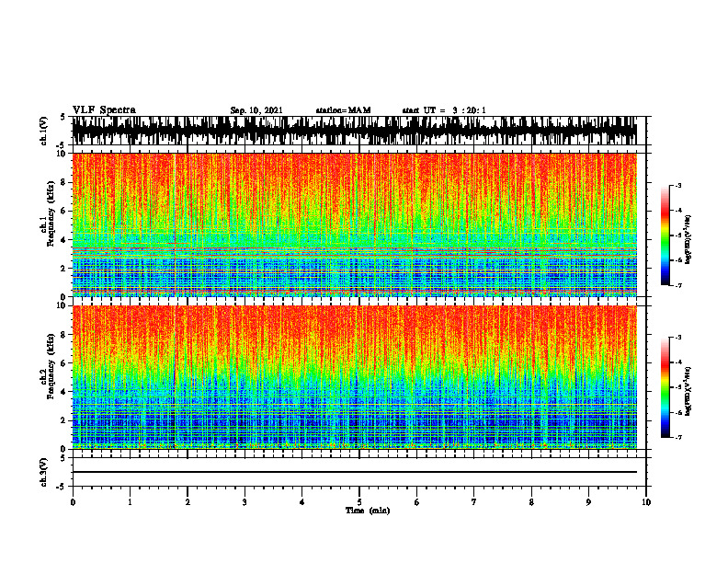Click the "10" kHz tick of ch.2 spectrogram
Viewport: 728px width, 563px height.
tap(63, 305)
